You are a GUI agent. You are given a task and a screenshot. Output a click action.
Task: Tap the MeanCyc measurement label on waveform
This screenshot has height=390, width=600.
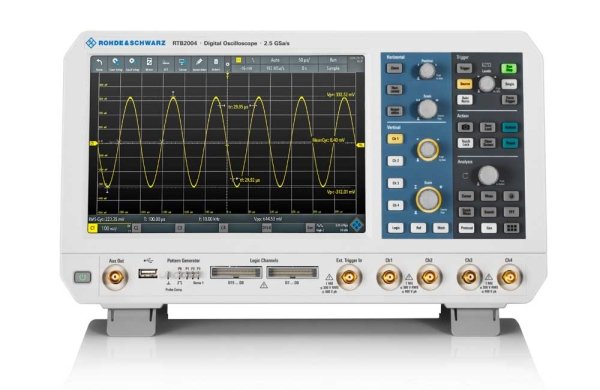(328, 140)
